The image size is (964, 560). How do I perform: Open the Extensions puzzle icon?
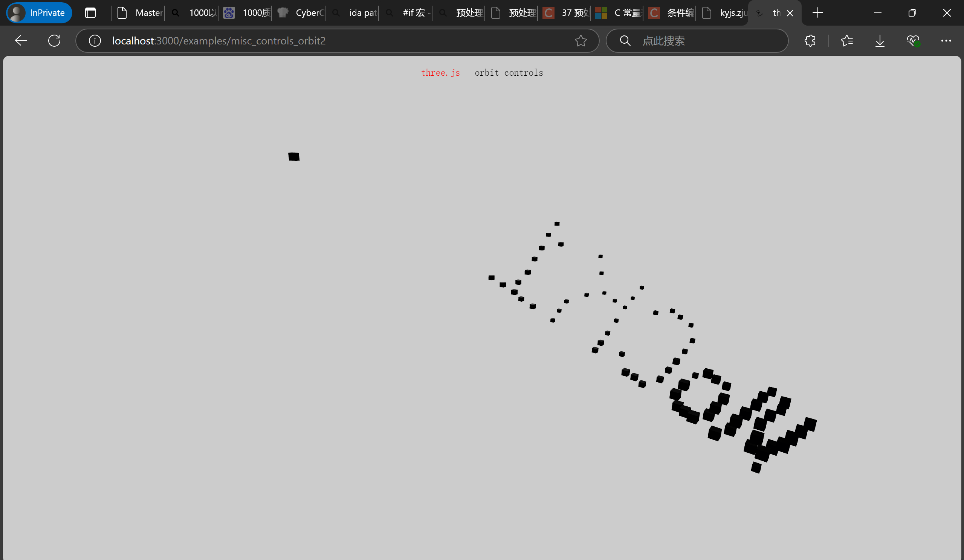pyautogui.click(x=810, y=41)
